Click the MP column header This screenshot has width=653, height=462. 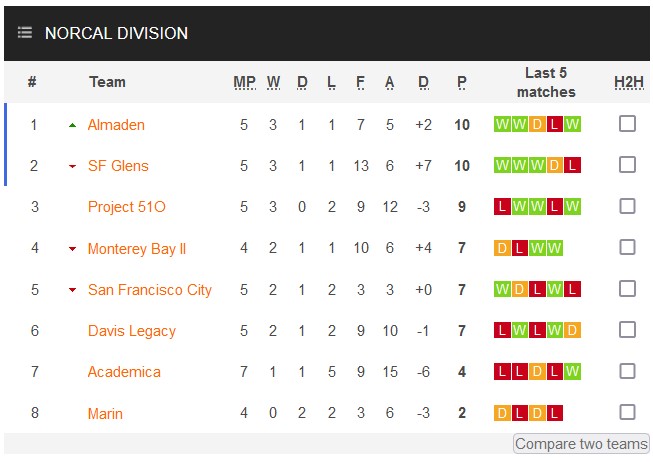(244, 82)
